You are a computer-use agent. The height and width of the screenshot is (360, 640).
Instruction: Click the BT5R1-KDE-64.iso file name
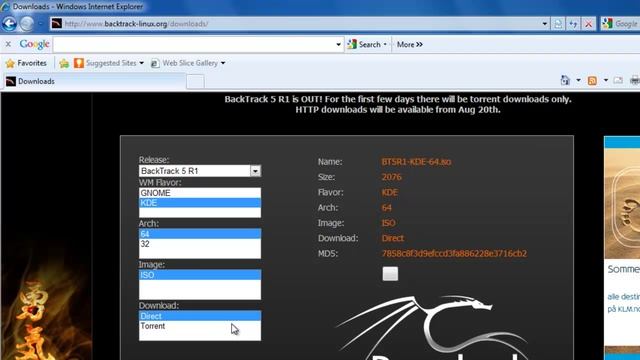[x=416, y=162]
